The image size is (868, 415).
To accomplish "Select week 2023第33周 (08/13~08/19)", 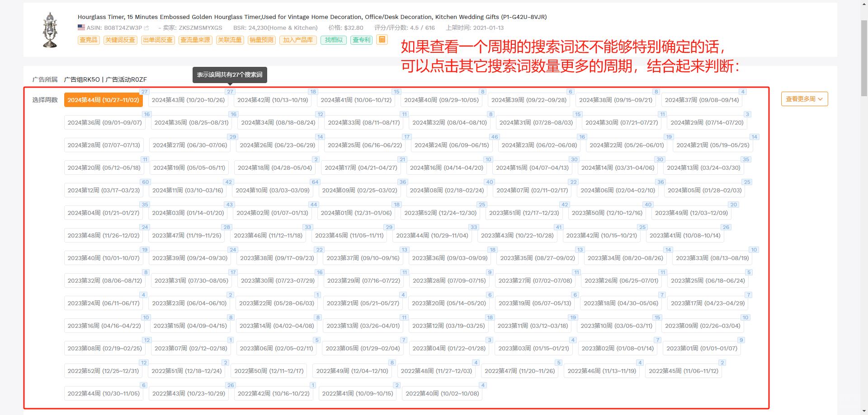I will tap(712, 258).
